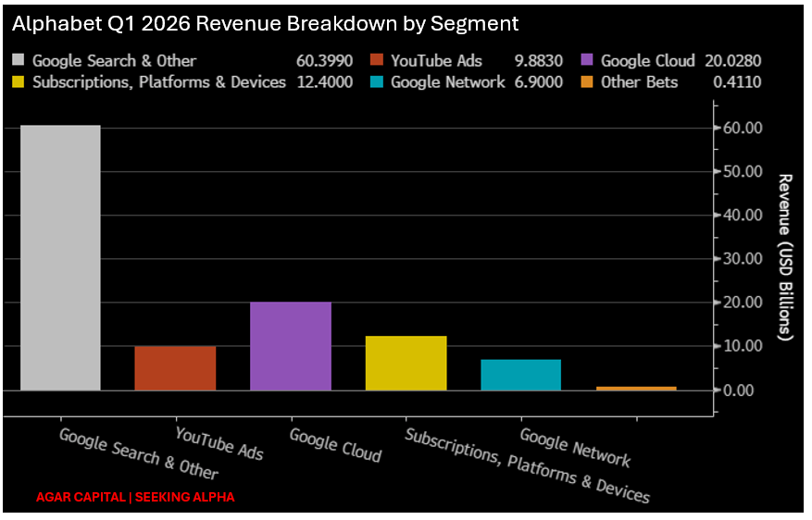The width and height of the screenshot is (812, 520).
Task: Select the teal Google Network bar
Action: (x=521, y=375)
